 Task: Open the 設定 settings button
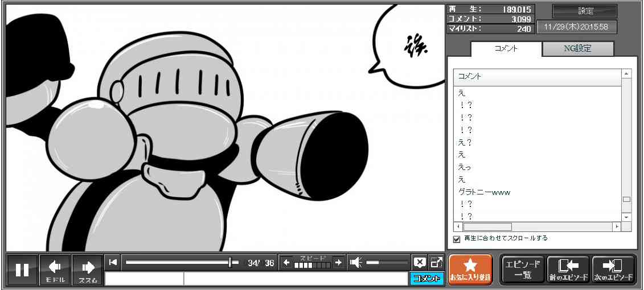coord(585,11)
